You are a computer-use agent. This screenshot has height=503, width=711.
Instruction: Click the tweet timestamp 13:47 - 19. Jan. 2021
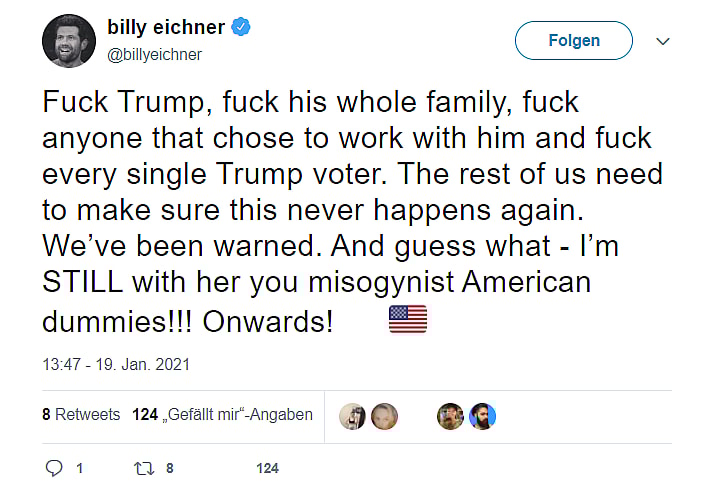[116, 365]
